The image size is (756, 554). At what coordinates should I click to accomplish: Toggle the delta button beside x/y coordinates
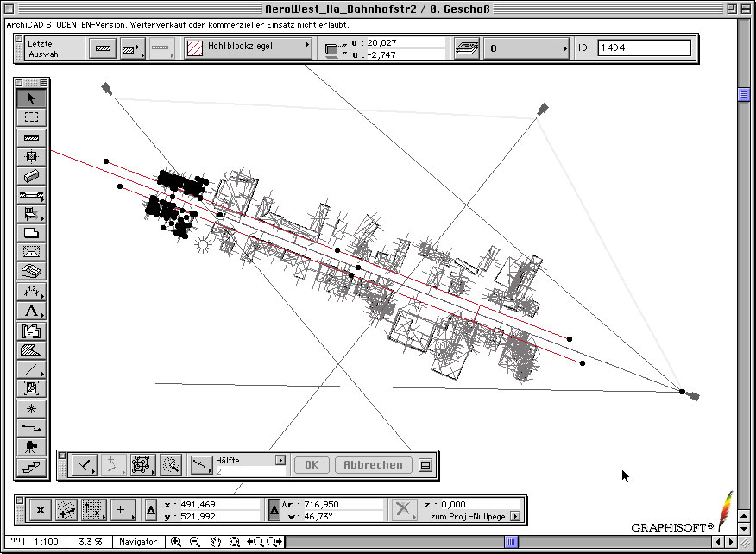click(151, 510)
